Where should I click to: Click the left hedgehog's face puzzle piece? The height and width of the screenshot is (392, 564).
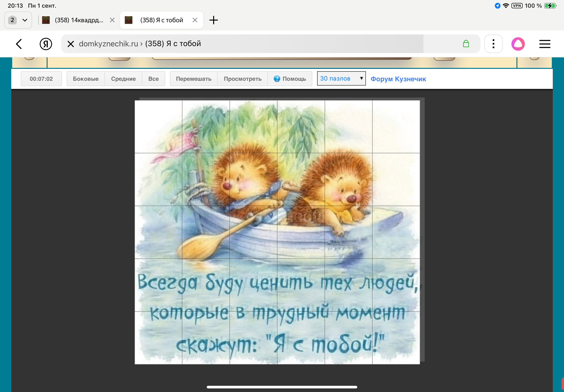(x=253, y=180)
